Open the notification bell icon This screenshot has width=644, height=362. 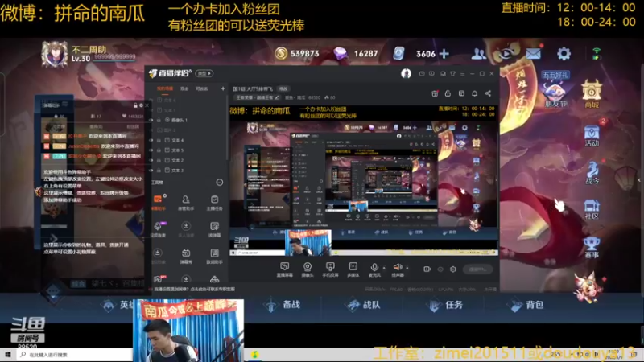[474, 93]
